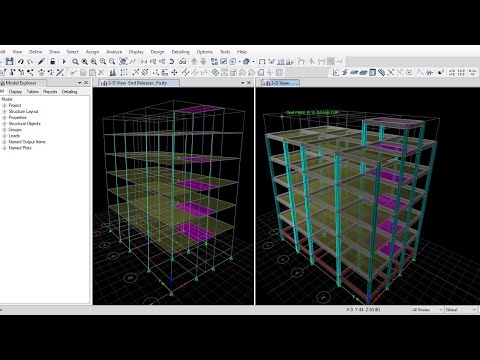Click the lightning-bolt icon in right toolbar
Viewport: 480px width, 360px height.
pyautogui.click(x=345, y=72)
